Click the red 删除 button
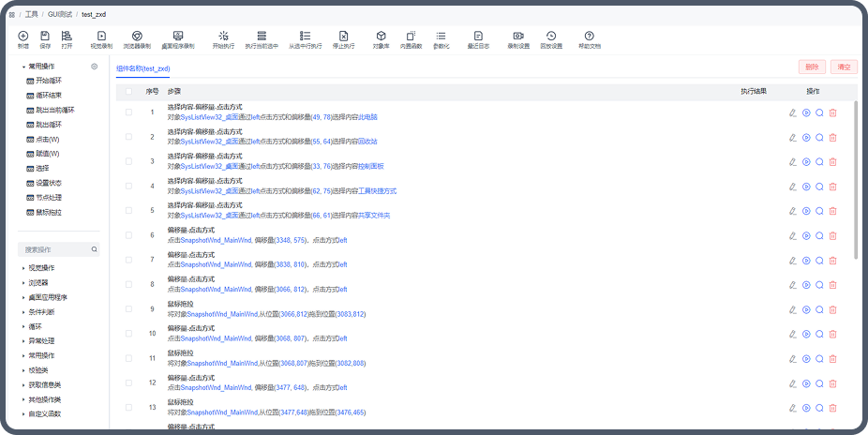 pyautogui.click(x=812, y=67)
